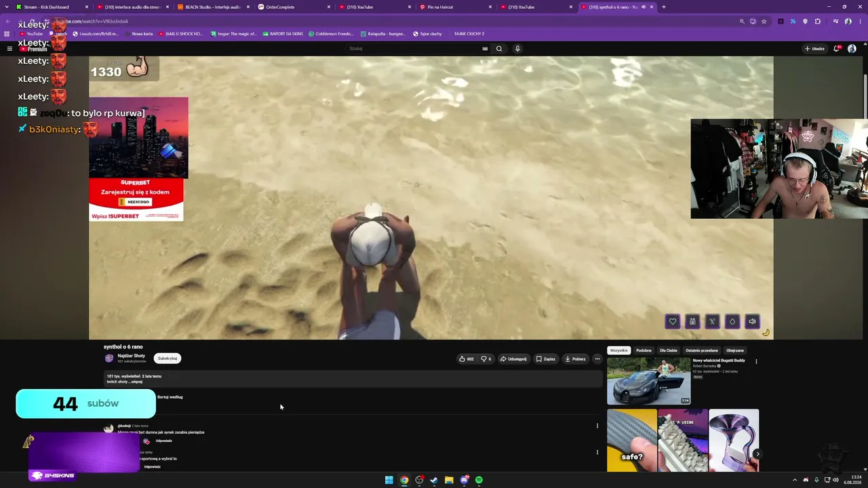Select the Obejrzane filter chip
This screenshot has height=488, width=868.
(735, 350)
